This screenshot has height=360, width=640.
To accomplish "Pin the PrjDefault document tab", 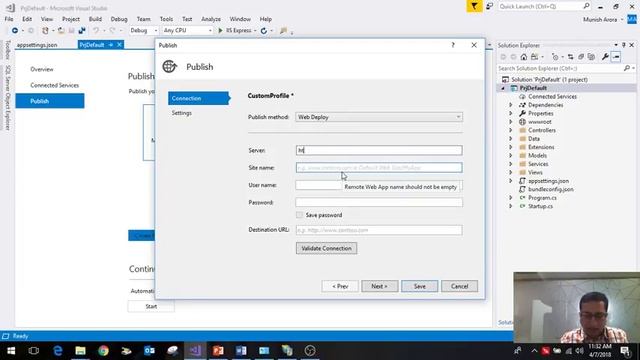I will (x=111, y=45).
